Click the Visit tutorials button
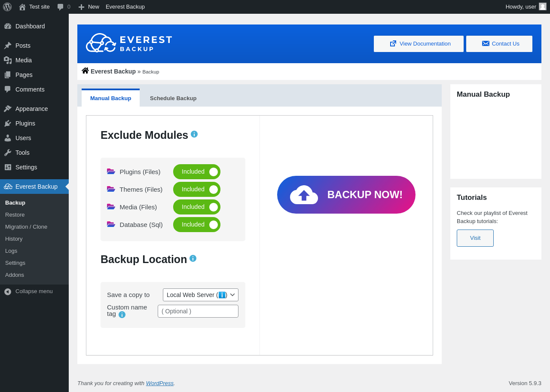The image size is (550, 392). [475, 238]
